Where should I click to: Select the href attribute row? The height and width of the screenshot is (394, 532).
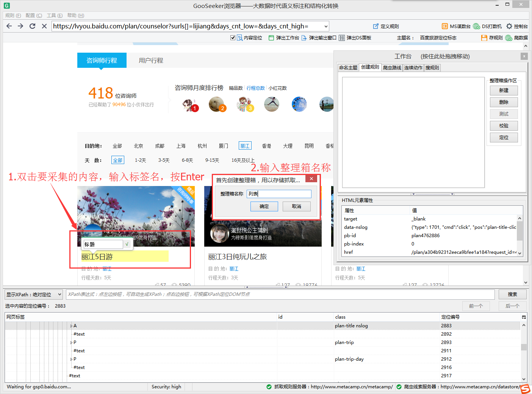click(430, 252)
